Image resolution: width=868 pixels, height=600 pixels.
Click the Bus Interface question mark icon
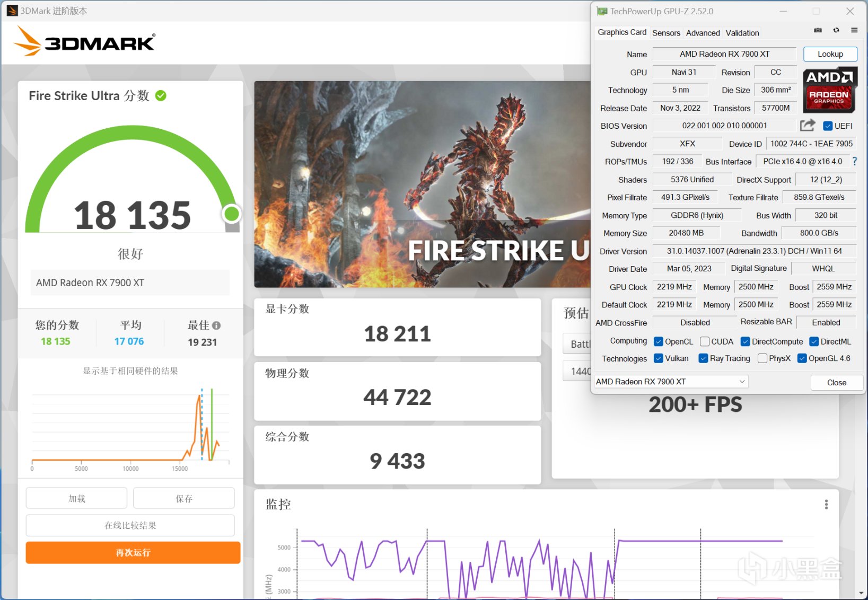(854, 161)
